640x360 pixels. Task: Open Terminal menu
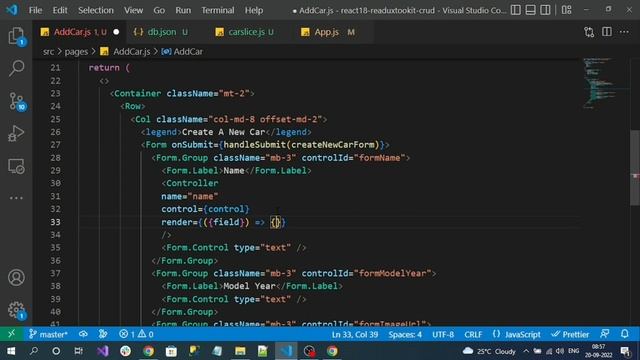218,10
